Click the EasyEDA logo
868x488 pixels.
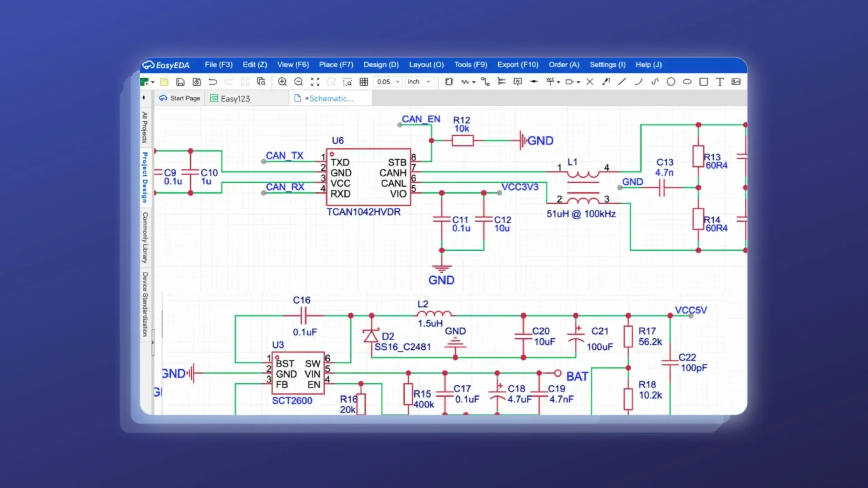point(166,65)
